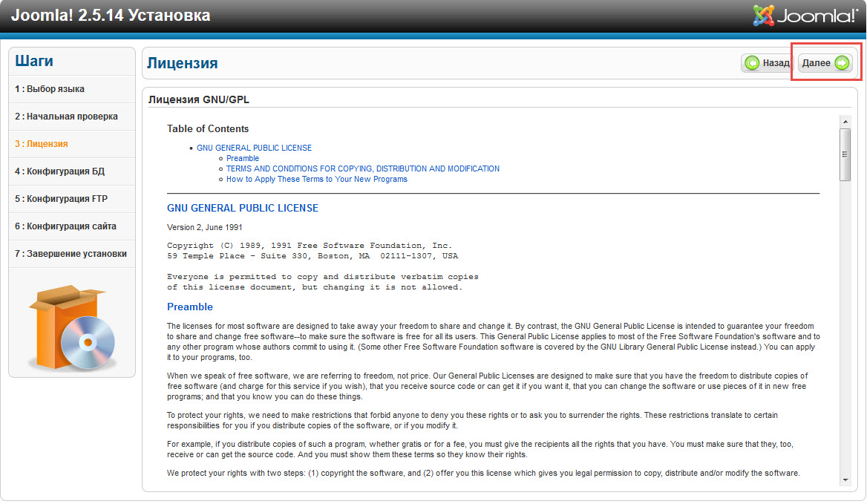
Task: Open How to Apply These Terms link
Action: pos(316,180)
